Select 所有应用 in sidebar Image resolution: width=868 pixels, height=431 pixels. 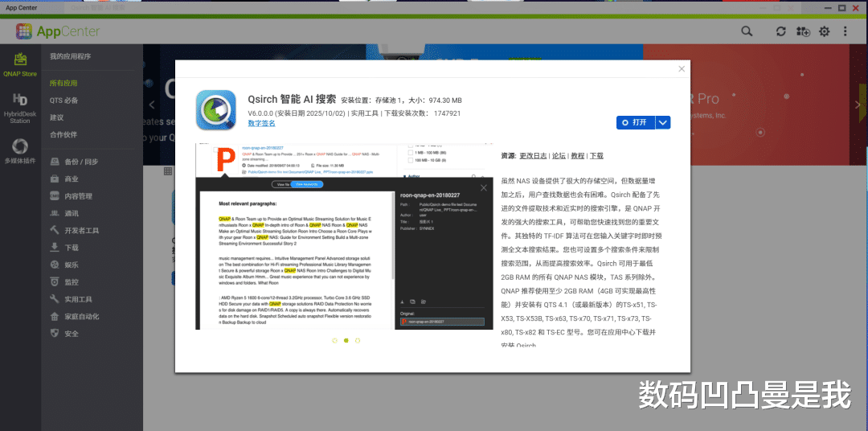tap(63, 83)
